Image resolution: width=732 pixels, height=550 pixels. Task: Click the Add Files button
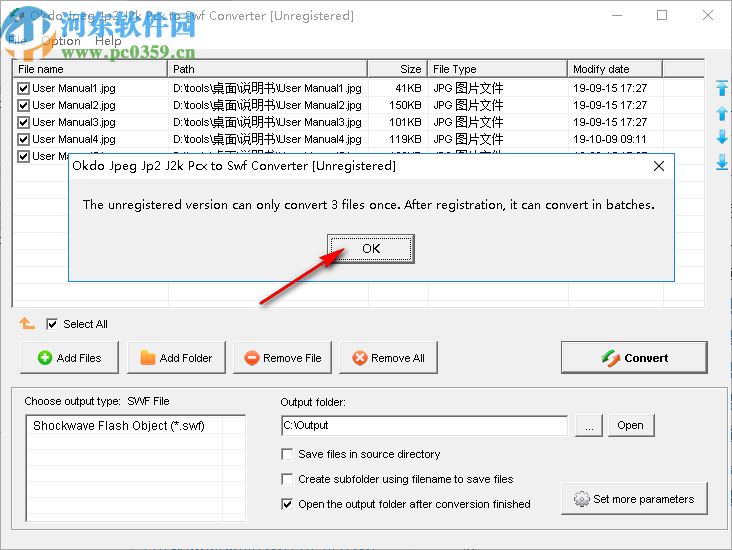[x=70, y=358]
